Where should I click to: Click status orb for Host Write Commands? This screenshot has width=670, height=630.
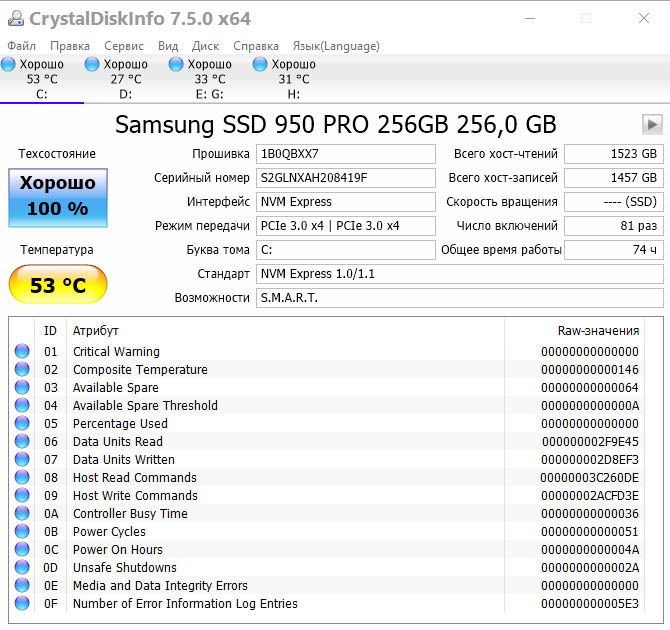pos(22,495)
